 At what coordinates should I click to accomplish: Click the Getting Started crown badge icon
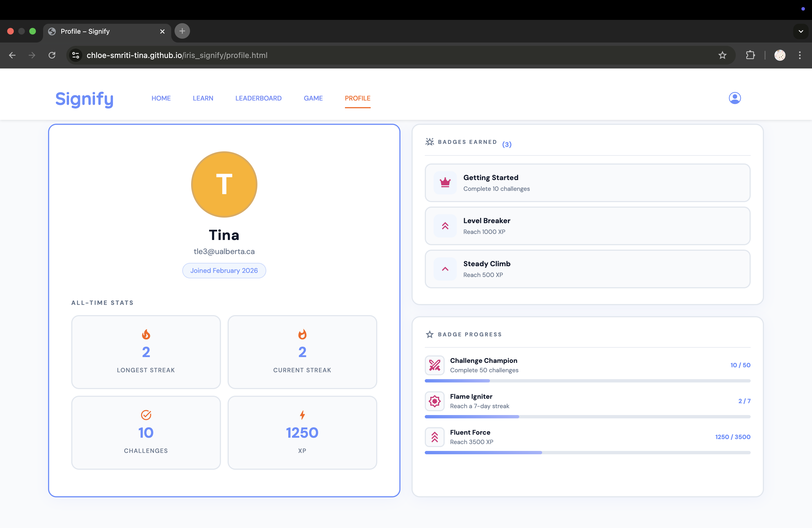(x=445, y=183)
